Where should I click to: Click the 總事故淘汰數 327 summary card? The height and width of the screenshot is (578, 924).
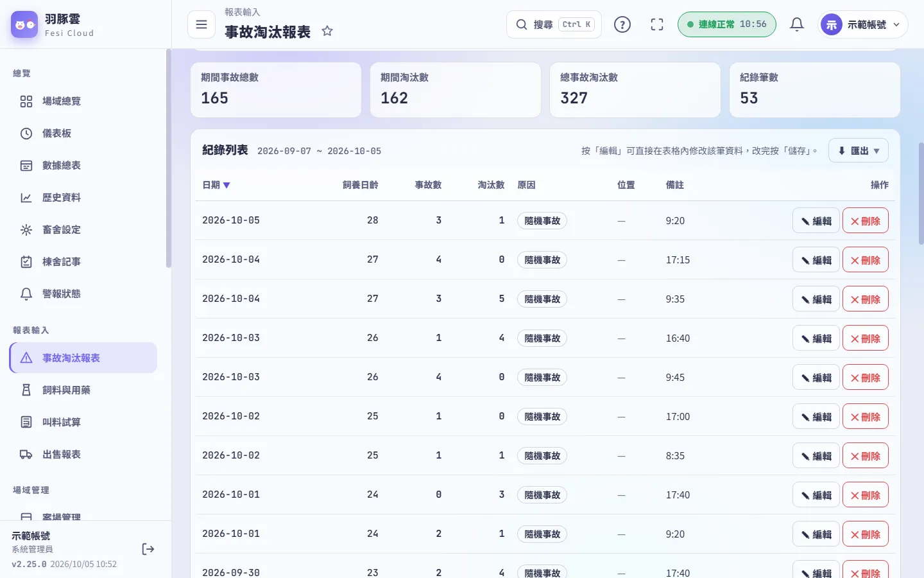coord(635,90)
